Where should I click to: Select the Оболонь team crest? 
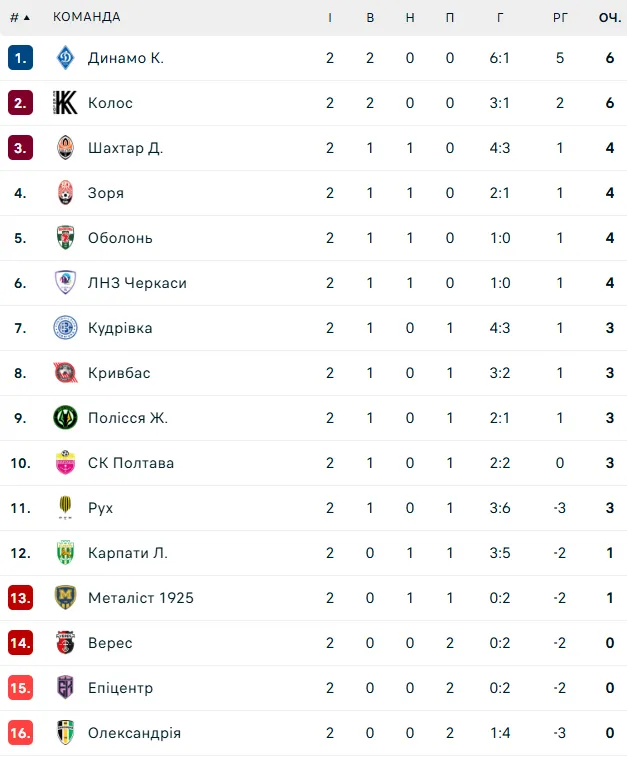pyautogui.click(x=65, y=238)
